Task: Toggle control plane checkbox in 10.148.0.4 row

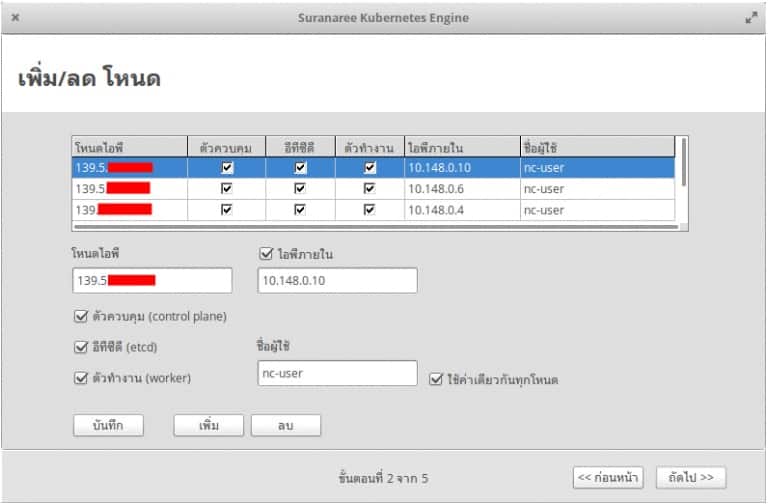Action: 227,210
